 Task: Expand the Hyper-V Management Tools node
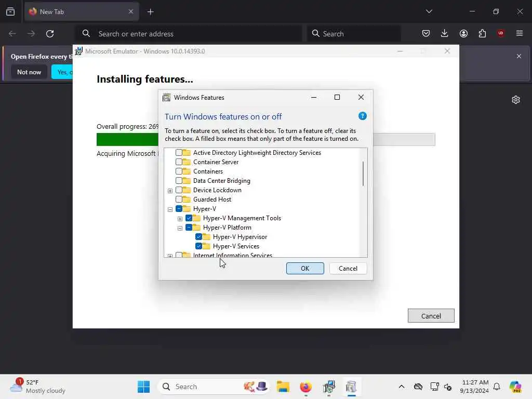[x=180, y=219]
